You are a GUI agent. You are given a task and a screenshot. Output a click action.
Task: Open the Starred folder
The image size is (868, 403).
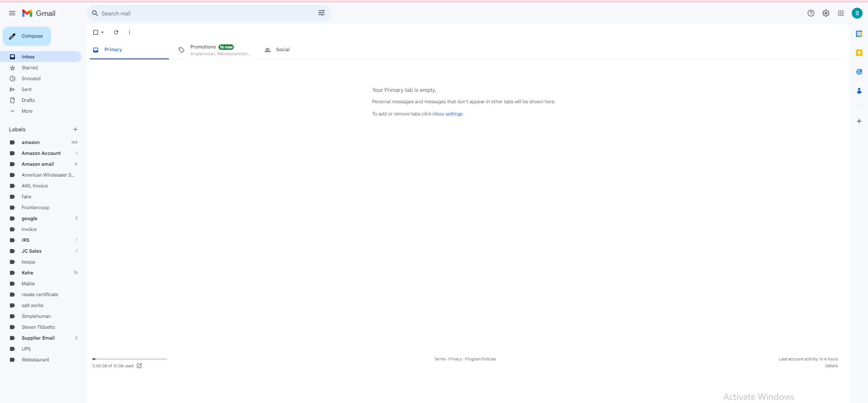41,67
